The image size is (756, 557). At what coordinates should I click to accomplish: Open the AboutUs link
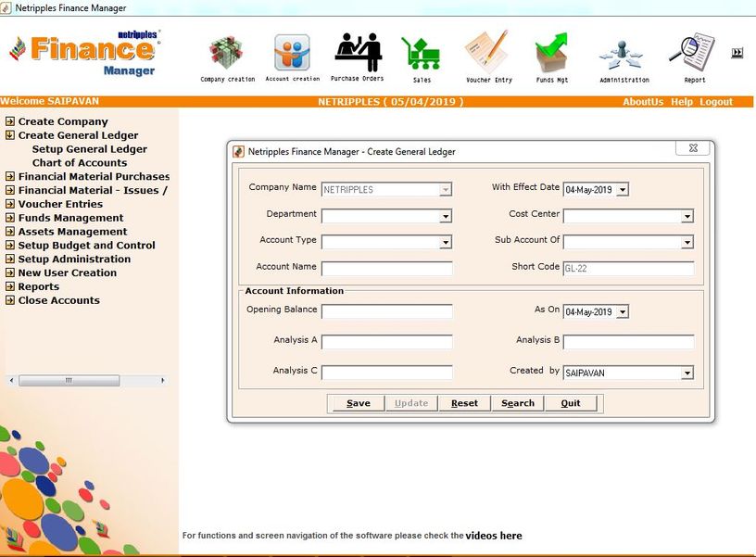click(x=643, y=102)
